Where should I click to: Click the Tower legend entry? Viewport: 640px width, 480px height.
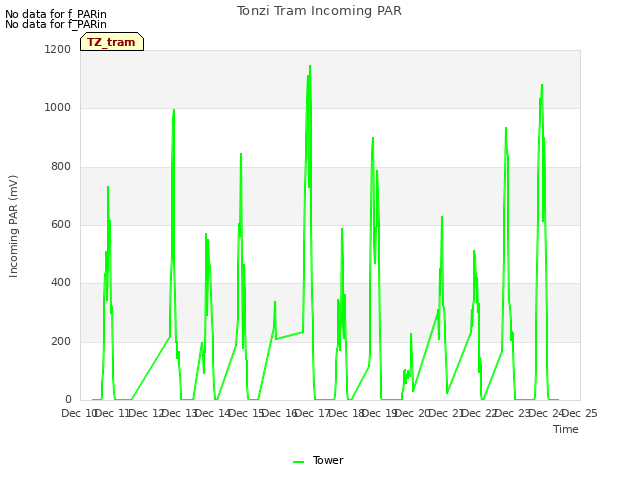(318, 460)
